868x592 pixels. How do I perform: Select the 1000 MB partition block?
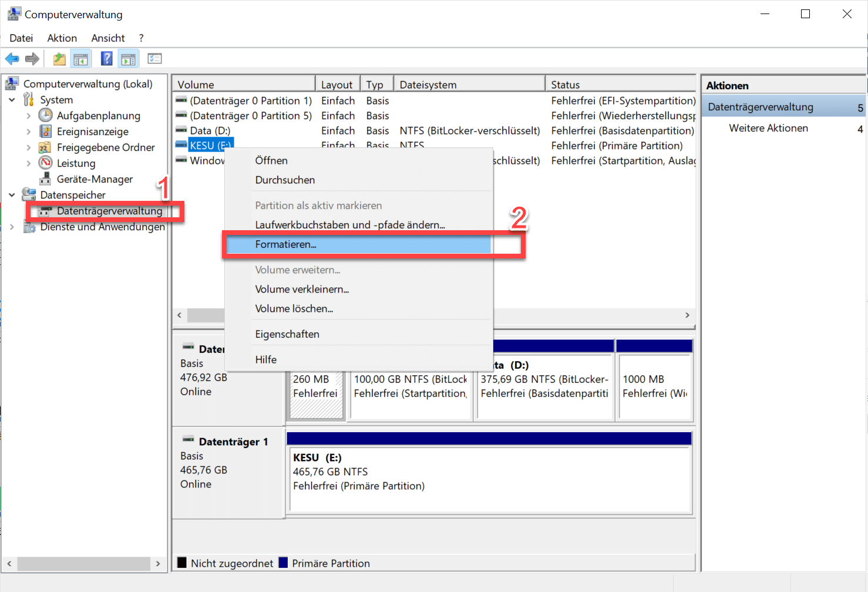(x=655, y=388)
